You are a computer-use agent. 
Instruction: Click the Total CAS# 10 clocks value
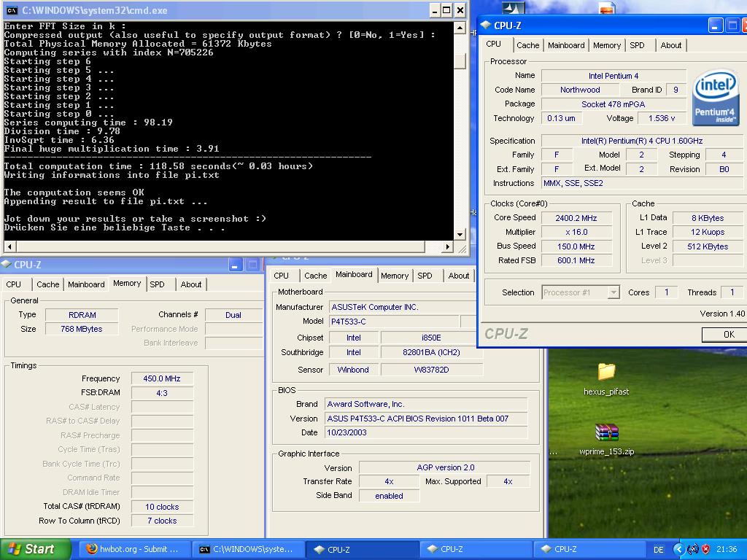tap(162, 507)
